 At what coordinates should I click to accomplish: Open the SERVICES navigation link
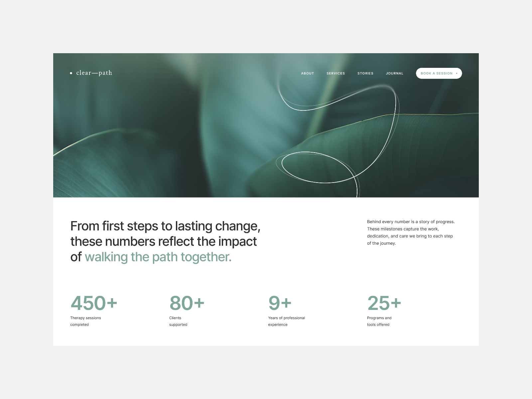[336, 73]
